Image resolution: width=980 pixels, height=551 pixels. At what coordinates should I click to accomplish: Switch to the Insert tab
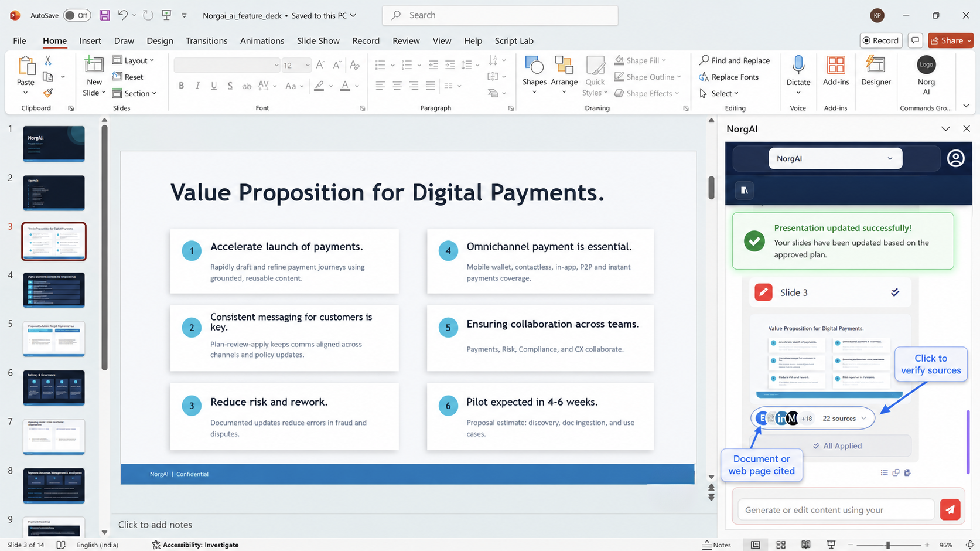[90, 40]
